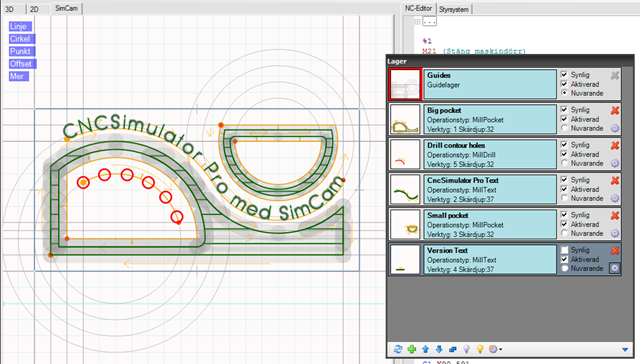Delete the Big pocket layer red X

tap(615, 110)
